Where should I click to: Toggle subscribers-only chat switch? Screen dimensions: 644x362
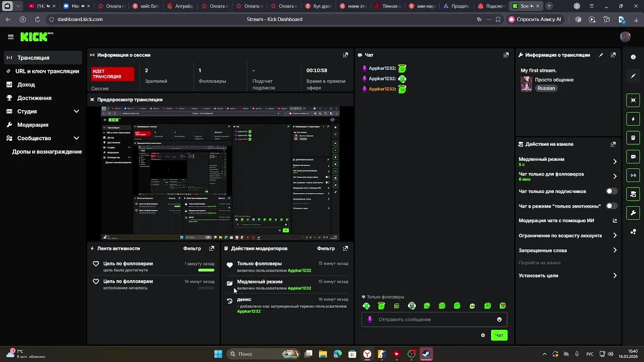[x=611, y=192]
